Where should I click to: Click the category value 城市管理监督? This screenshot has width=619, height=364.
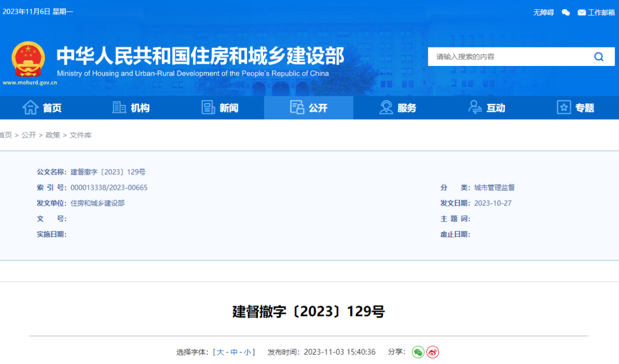[494, 187]
